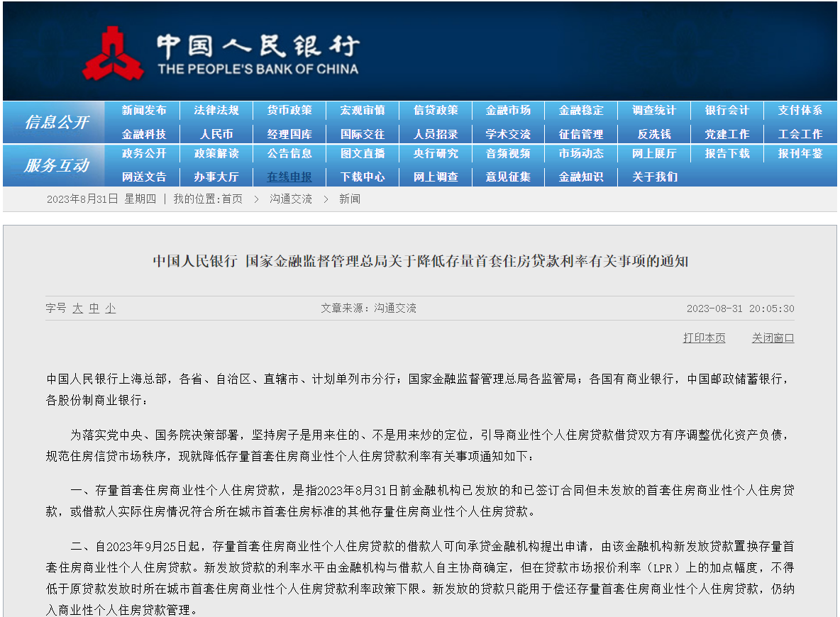840x617 pixels.
Task: Select 调查统计 in the navigation bar
Action: coord(654,111)
